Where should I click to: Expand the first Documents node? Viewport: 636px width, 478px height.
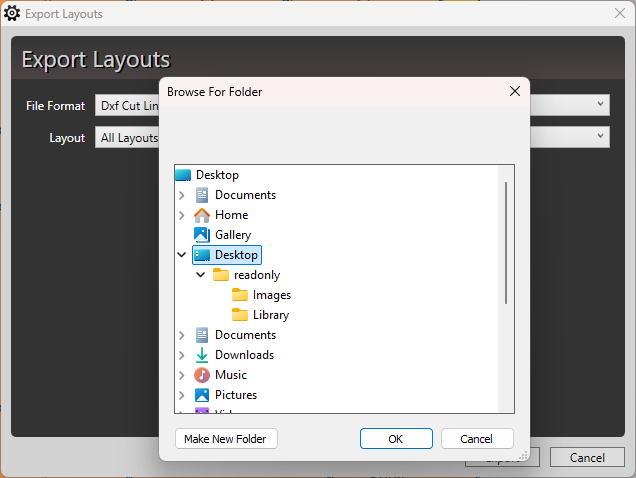[182, 195]
